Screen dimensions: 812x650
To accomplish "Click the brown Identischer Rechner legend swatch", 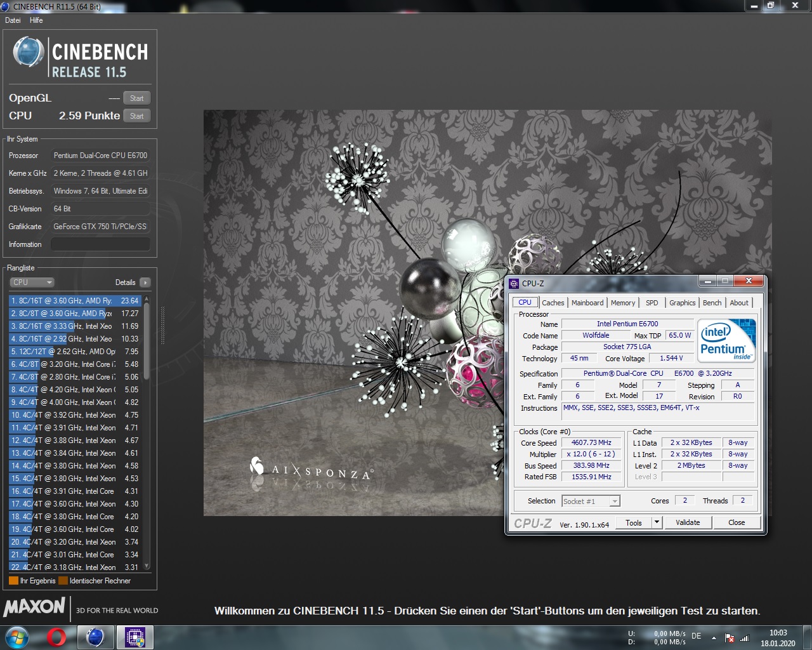I will click(63, 581).
